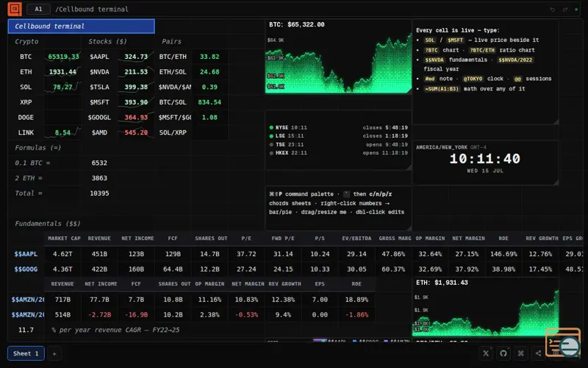Select the DOGE ticker cell

click(26, 118)
